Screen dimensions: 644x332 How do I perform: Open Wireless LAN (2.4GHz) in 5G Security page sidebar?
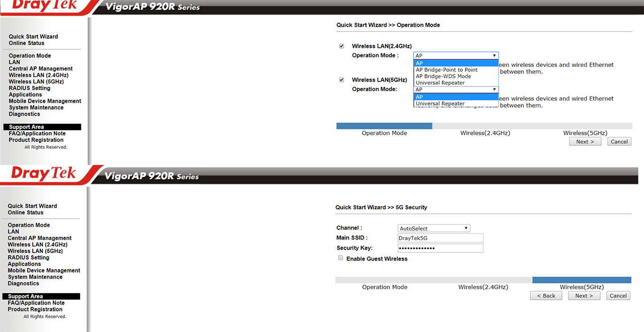coord(38,245)
